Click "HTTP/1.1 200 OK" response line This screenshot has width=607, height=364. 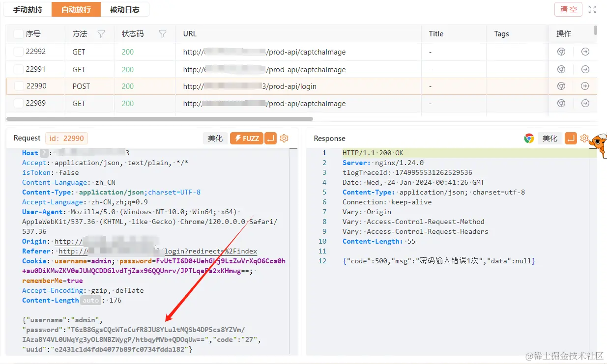click(x=373, y=153)
